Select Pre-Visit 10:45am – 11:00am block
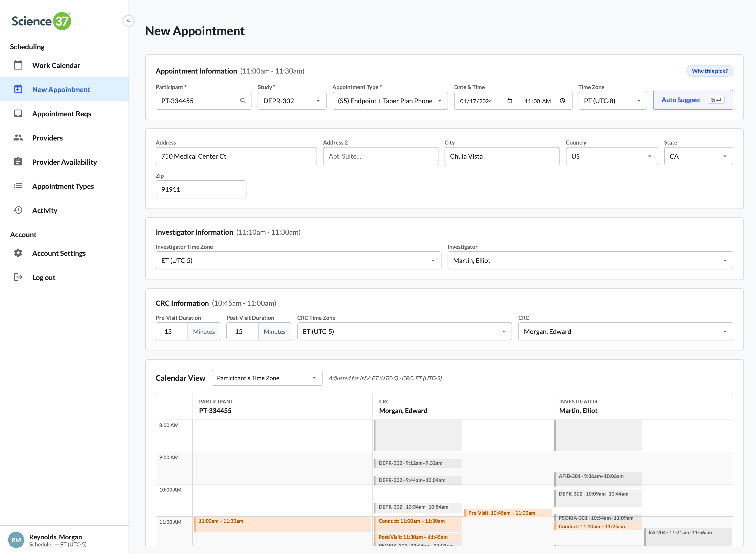 (508, 512)
